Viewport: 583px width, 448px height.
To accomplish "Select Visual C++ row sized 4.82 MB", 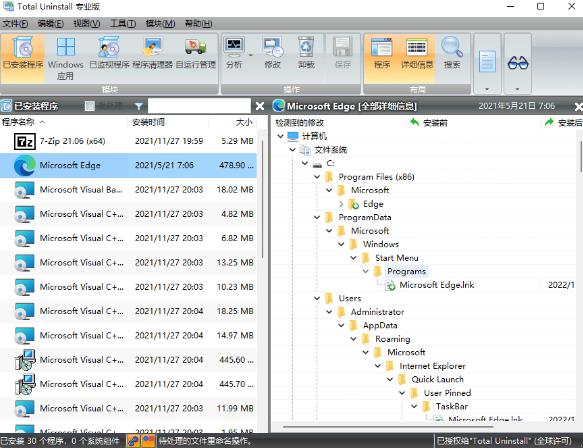I will 128,214.
